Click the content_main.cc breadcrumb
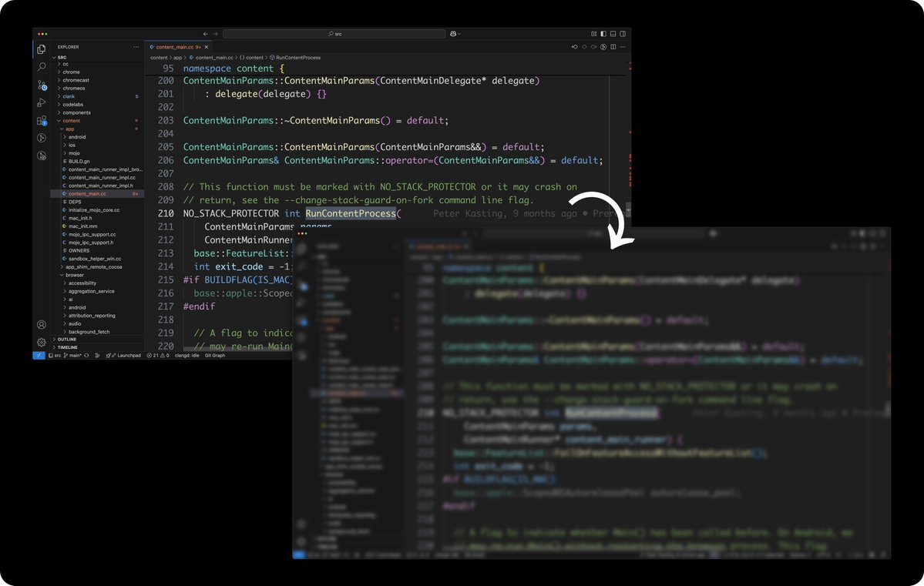924x586 pixels. [x=212, y=58]
